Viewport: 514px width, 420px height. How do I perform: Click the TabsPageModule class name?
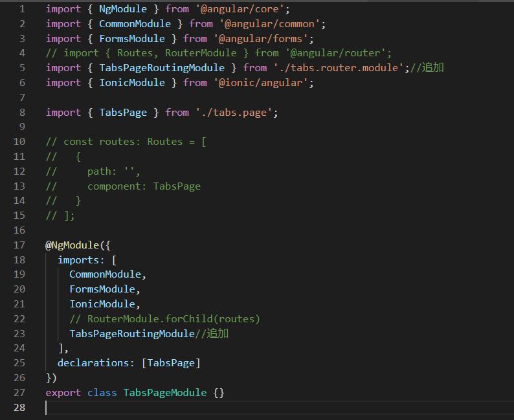coord(165,393)
